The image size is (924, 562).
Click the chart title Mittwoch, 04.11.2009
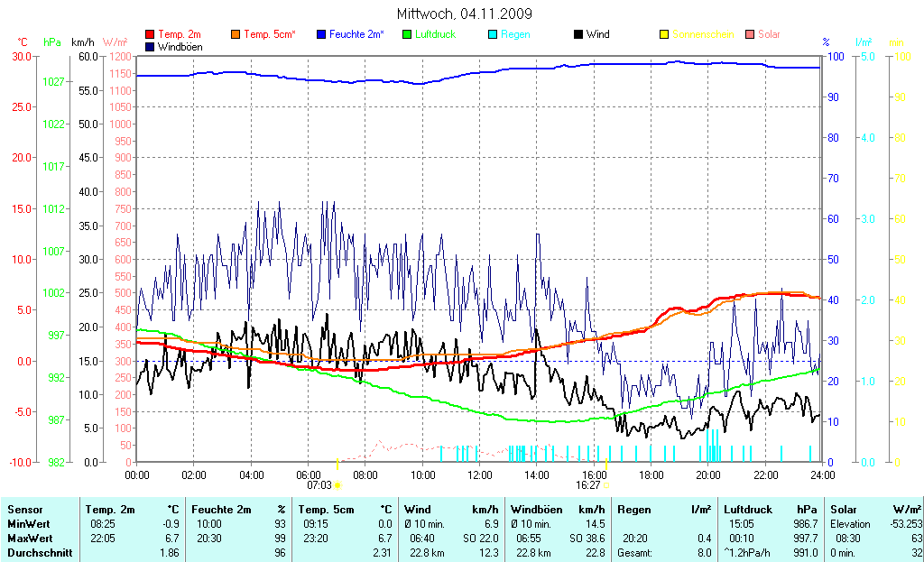464,14
